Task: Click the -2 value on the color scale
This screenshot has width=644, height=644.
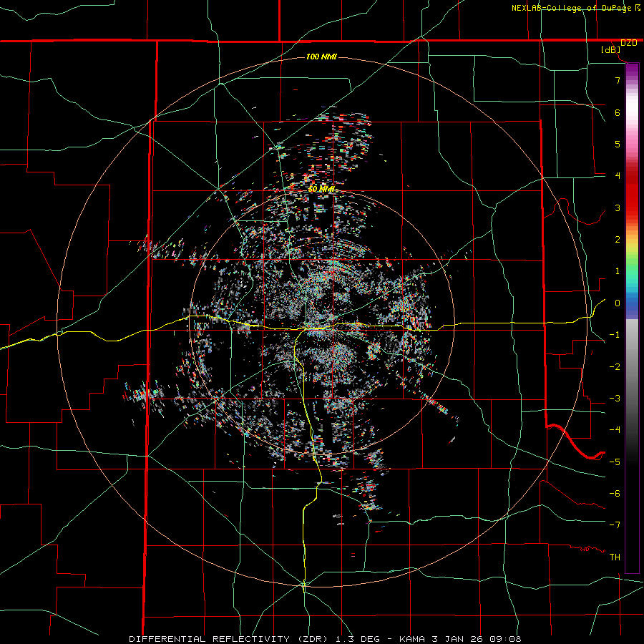Action: [x=615, y=367]
